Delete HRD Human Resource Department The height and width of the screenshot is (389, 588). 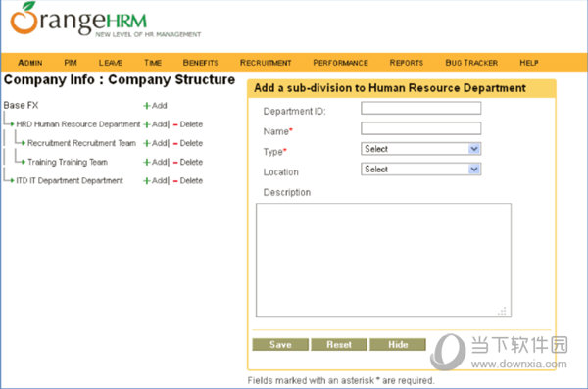click(188, 124)
